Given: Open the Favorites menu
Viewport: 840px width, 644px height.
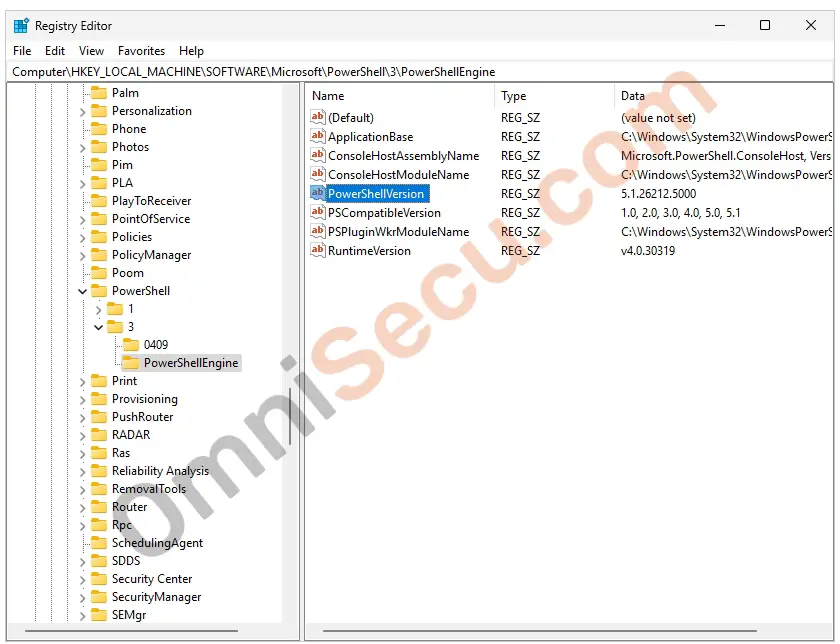Looking at the screenshot, I should tap(141, 51).
